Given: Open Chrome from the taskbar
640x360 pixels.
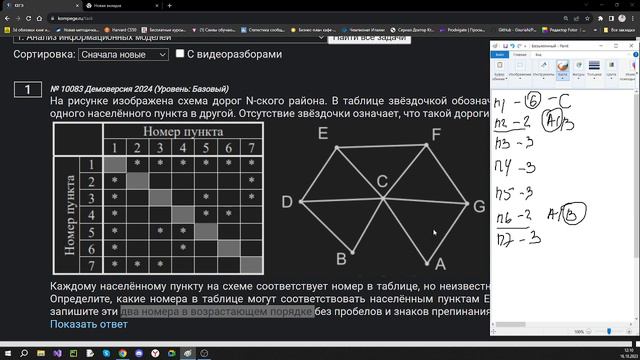Looking at the screenshot, I should 122,353.
